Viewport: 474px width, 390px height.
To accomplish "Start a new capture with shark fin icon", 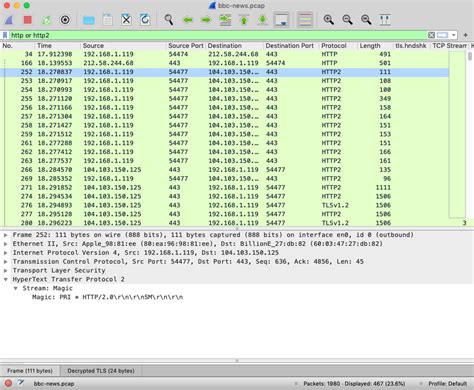I will [x=9, y=20].
